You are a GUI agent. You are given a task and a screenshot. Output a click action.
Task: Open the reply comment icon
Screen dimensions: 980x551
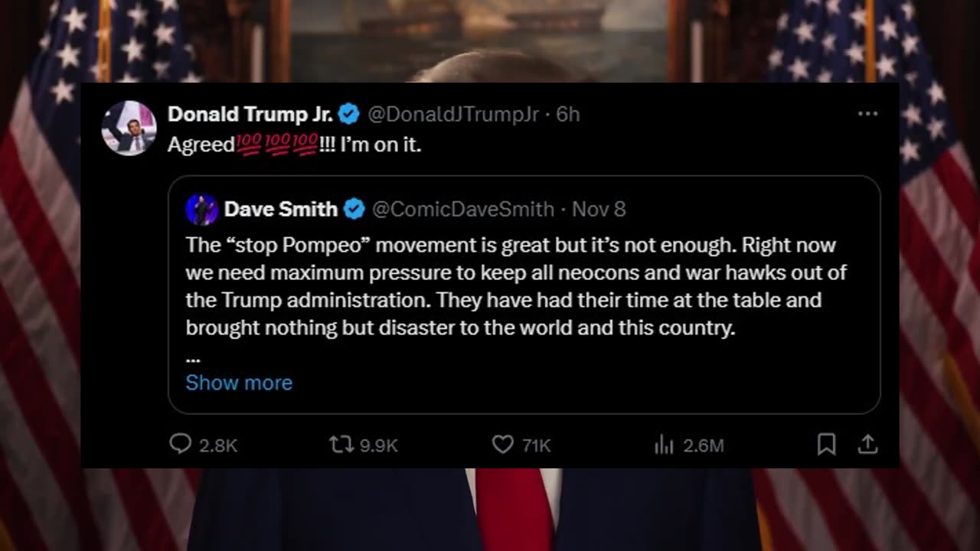tap(180, 445)
